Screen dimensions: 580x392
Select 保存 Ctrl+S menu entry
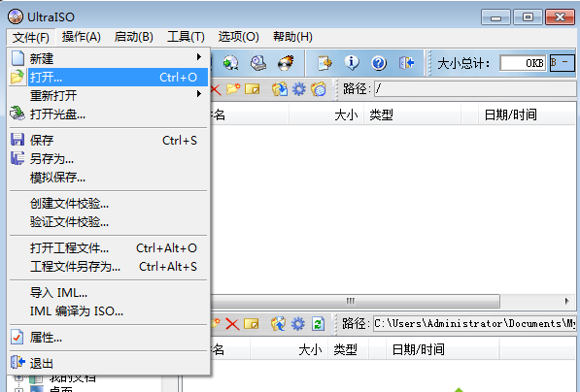coord(109,141)
